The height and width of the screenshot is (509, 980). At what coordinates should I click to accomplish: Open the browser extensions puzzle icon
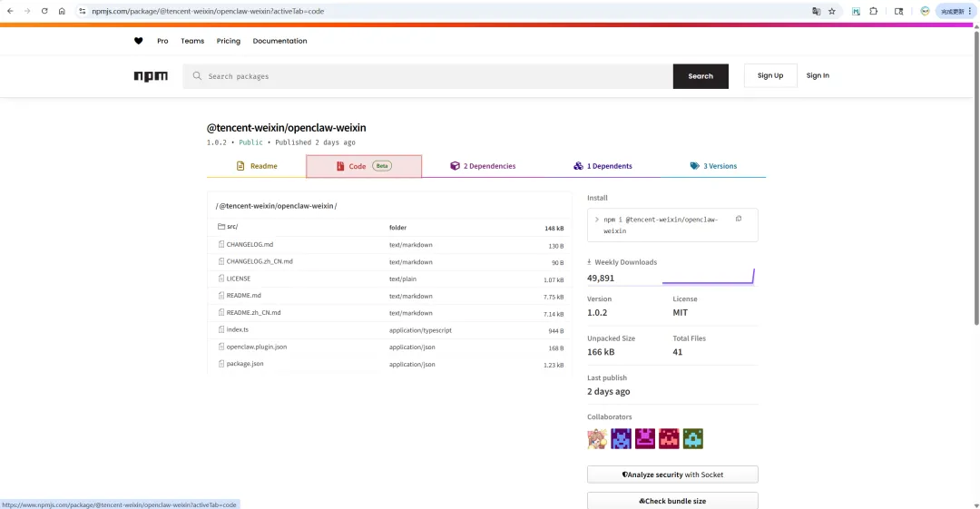(x=874, y=11)
